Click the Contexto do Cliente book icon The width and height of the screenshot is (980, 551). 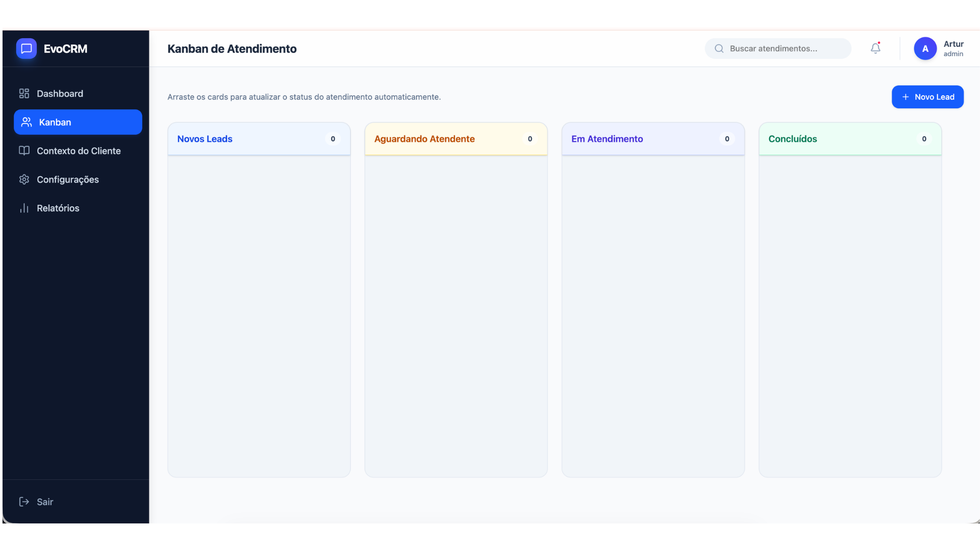[24, 151]
